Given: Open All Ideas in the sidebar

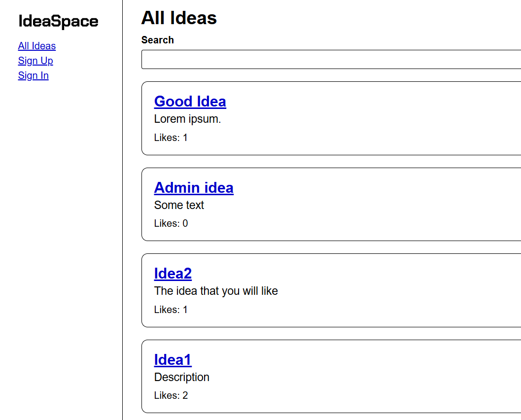Looking at the screenshot, I should tap(37, 46).
